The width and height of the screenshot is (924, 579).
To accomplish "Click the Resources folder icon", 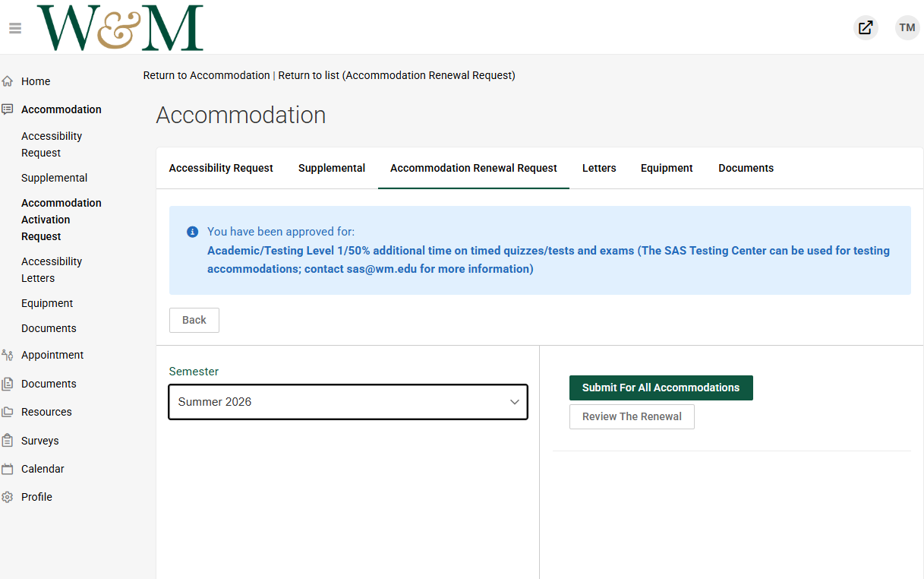I will point(8,412).
